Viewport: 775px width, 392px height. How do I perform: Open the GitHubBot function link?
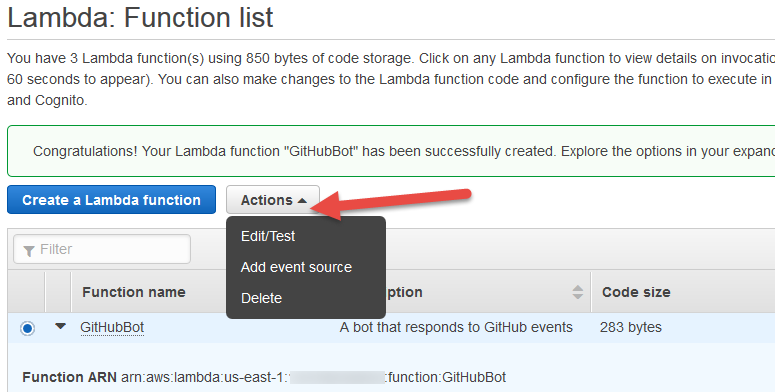click(x=112, y=327)
